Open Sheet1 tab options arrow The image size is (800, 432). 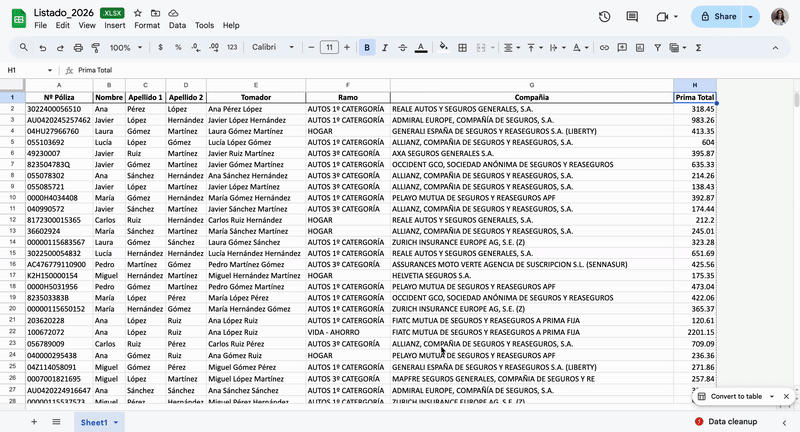click(116, 422)
